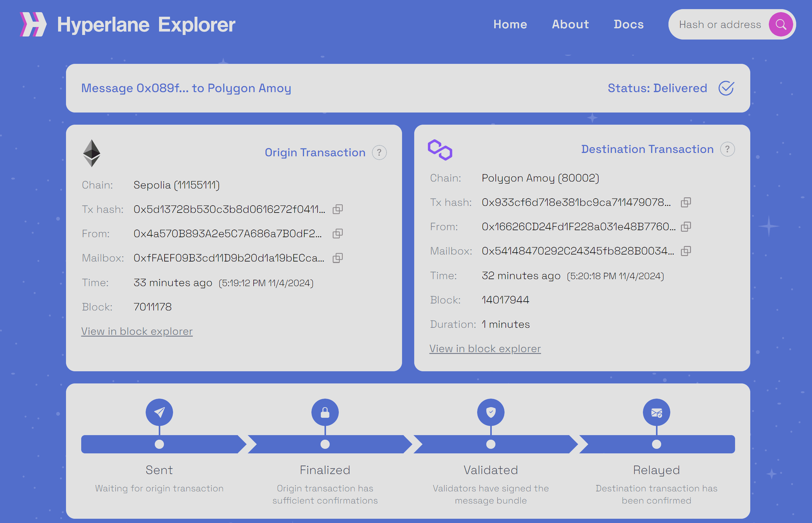Copy the destination Mailbox address
Screen dimensions: 812x523
[686, 251]
